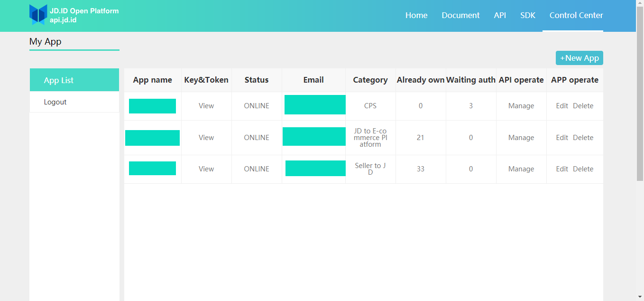This screenshot has width=644, height=301.
Task: Manage APIs for JD to E-commerce Platform app
Action: pos(521,138)
